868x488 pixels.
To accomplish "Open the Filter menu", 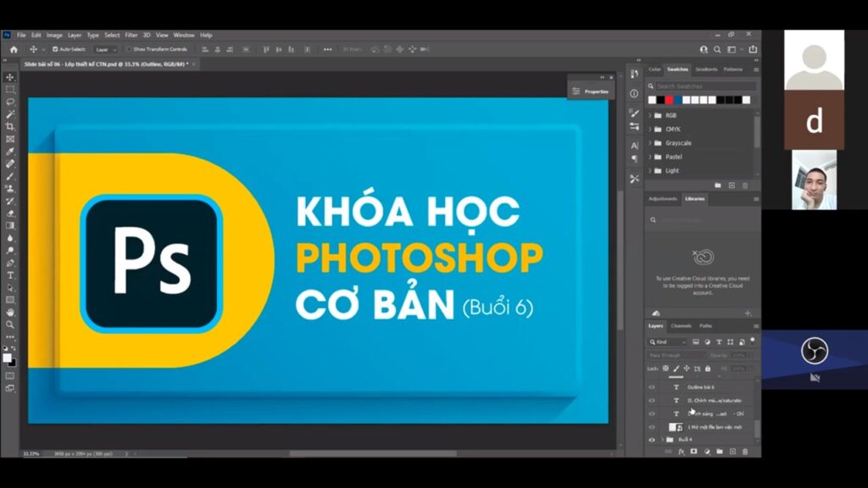I will [x=131, y=35].
